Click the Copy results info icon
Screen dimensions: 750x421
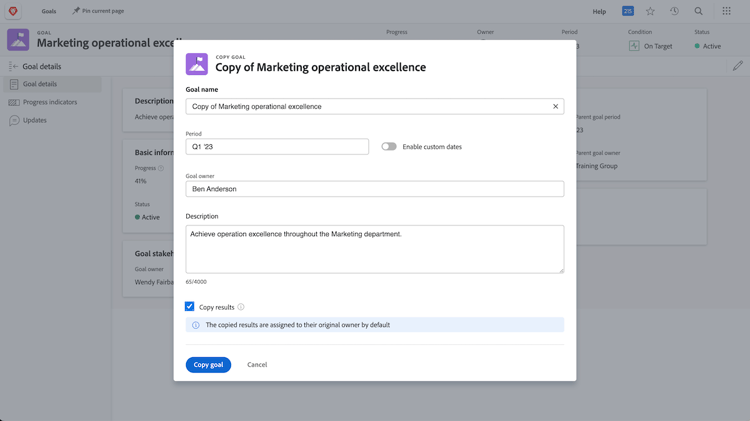pyautogui.click(x=241, y=307)
